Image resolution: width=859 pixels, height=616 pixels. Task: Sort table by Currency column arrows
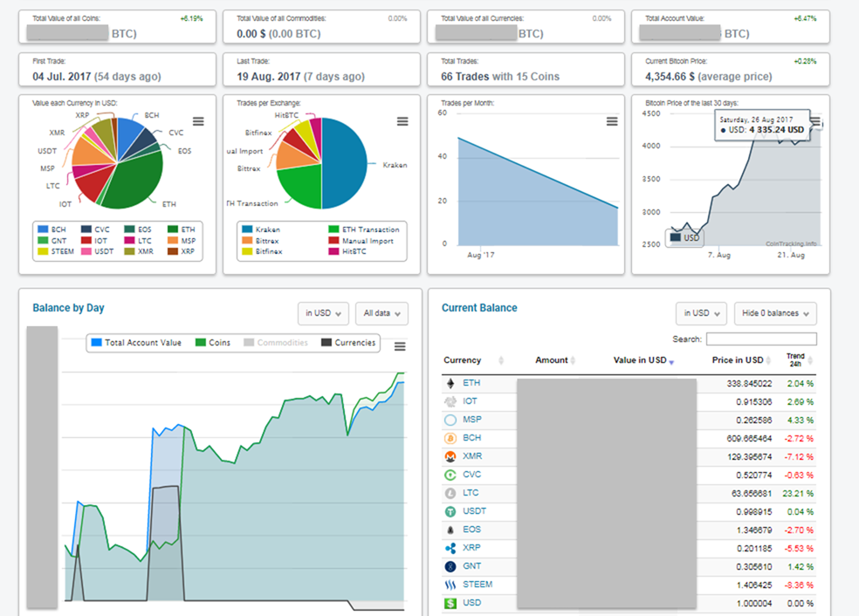[x=501, y=360]
